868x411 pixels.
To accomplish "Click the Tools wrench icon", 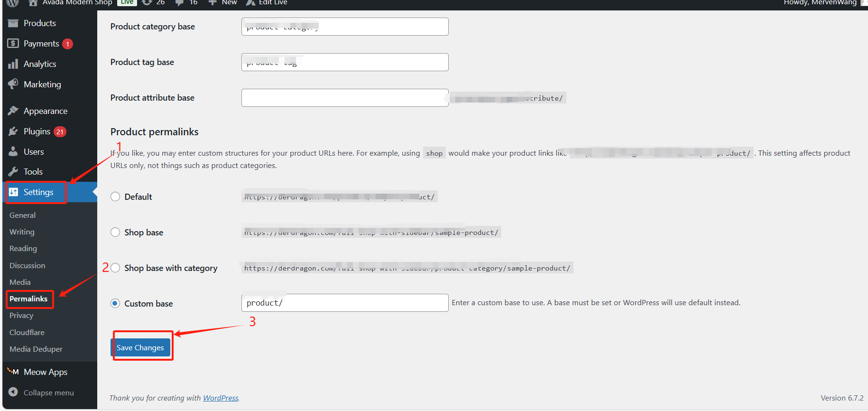I will [x=13, y=172].
